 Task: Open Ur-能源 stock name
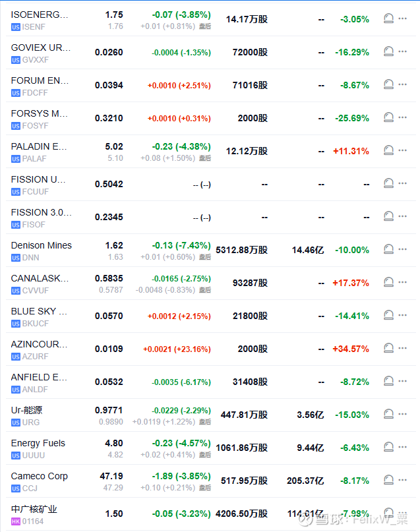(26, 410)
